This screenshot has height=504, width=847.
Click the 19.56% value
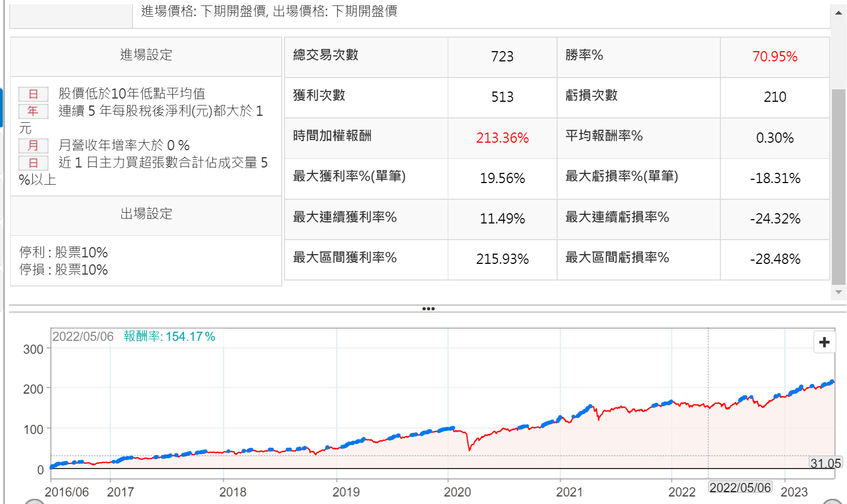[x=502, y=178]
